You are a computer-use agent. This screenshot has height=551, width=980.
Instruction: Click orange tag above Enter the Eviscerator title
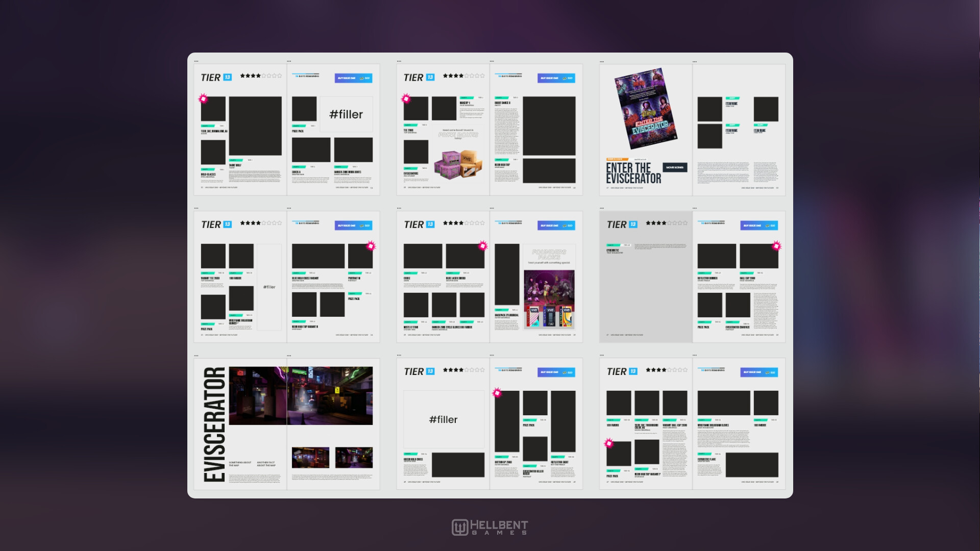pos(617,159)
